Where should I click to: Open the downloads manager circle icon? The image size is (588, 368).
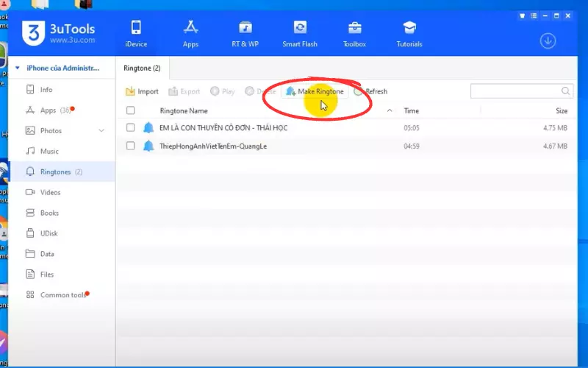tap(548, 41)
